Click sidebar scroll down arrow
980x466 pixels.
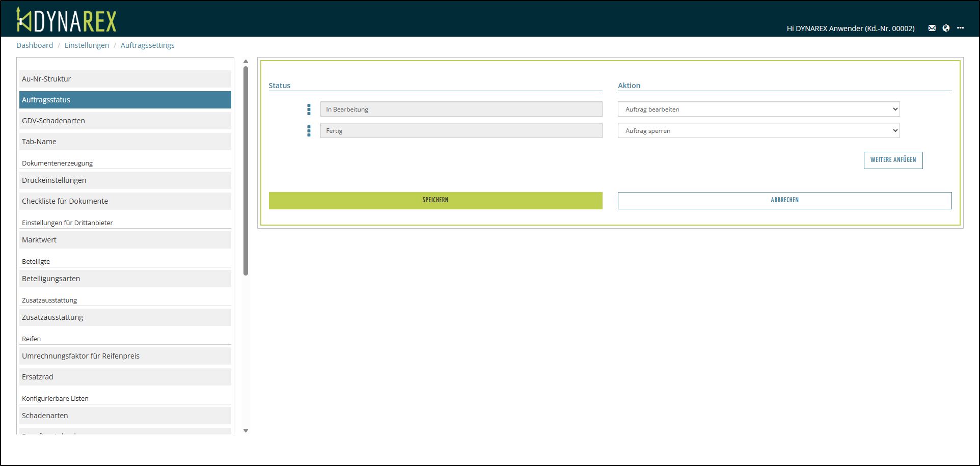246,430
